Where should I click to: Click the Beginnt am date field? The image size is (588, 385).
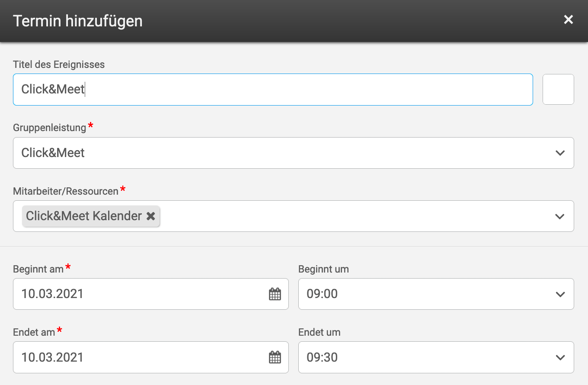coord(138,294)
